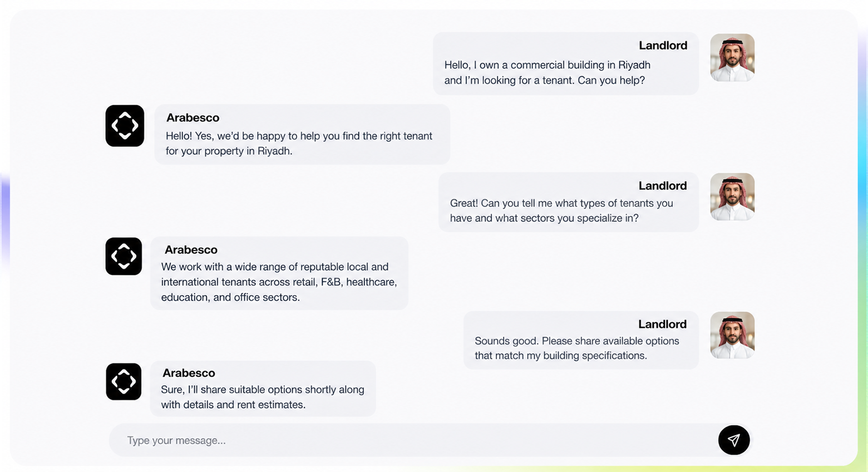Select the first 'Landlord' sender name

[663, 46]
